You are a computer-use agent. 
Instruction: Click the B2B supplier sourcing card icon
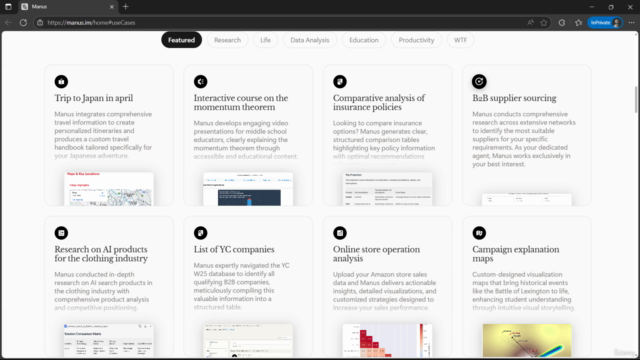(x=479, y=82)
